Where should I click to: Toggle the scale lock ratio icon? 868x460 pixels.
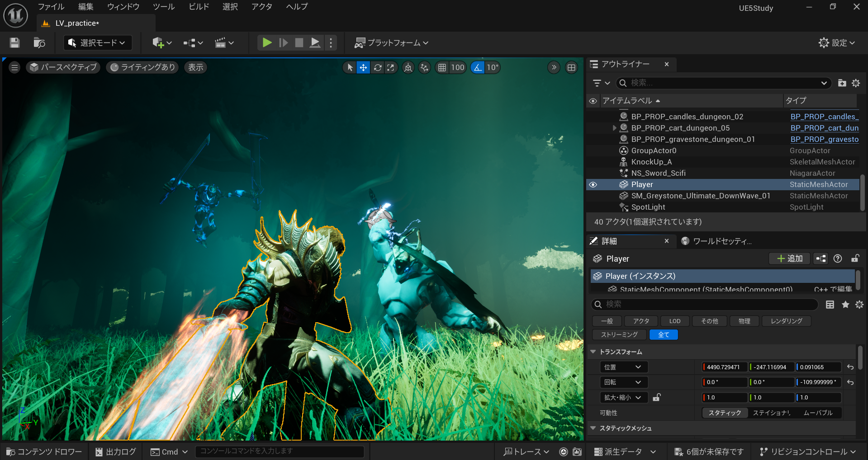[x=657, y=397]
